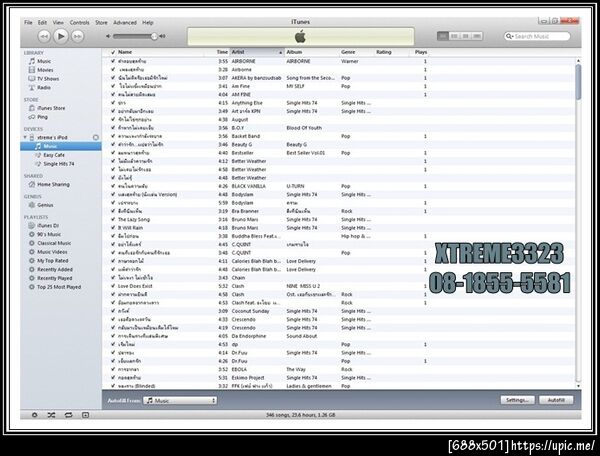Uncheck the Eskimo Project song checkbox
600x456 pixels.
113,378
